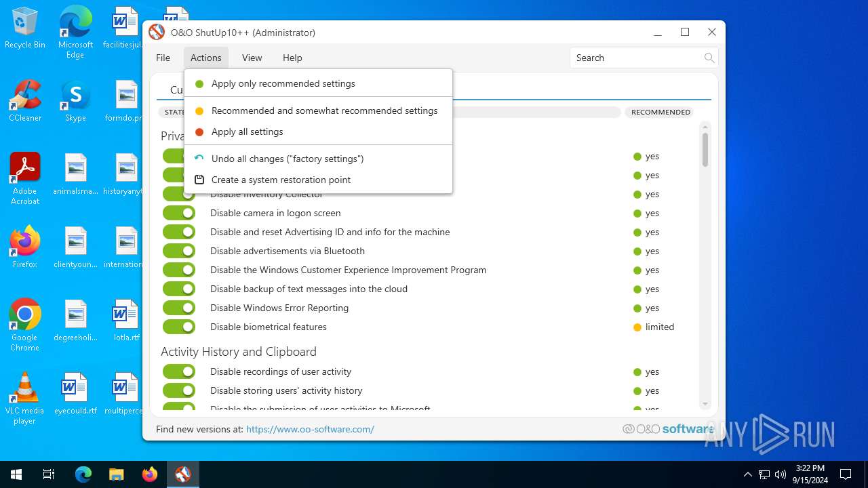The image size is (868, 488).
Task: Click the network icon in system tray
Action: tap(764, 474)
